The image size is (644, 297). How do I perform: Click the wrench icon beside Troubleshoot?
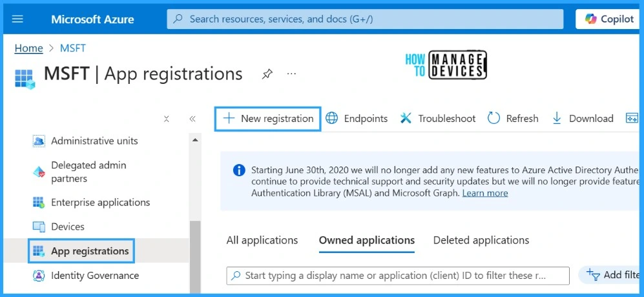coord(406,118)
